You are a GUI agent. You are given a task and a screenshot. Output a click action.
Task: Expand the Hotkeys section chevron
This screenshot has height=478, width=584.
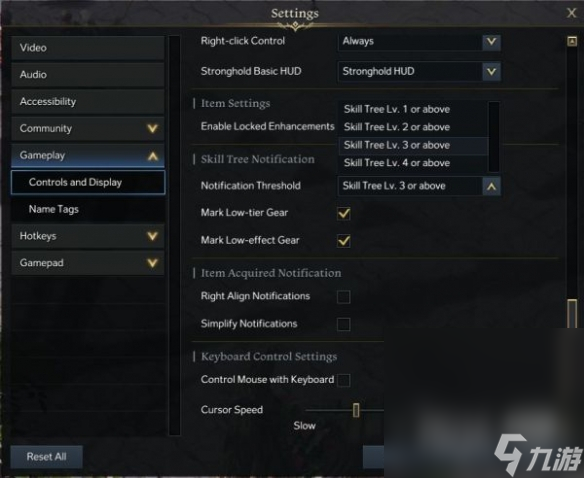(152, 236)
